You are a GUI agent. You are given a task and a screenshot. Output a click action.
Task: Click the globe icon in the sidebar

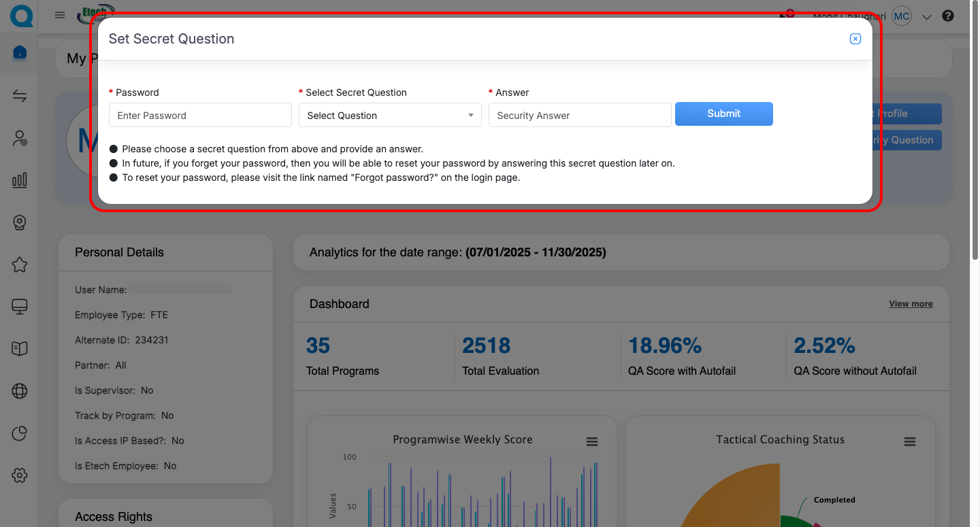click(20, 391)
